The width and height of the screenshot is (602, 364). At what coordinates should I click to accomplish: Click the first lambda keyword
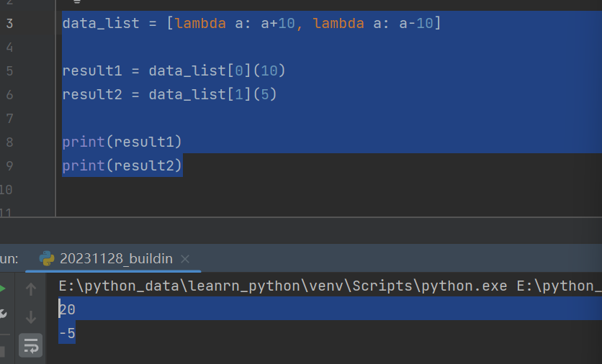[200, 24]
